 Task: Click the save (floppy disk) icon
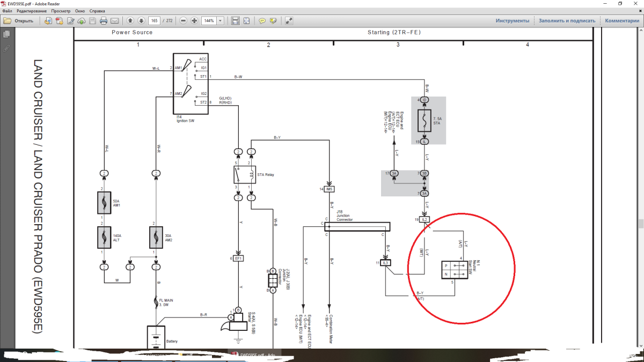(x=92, y=20)
